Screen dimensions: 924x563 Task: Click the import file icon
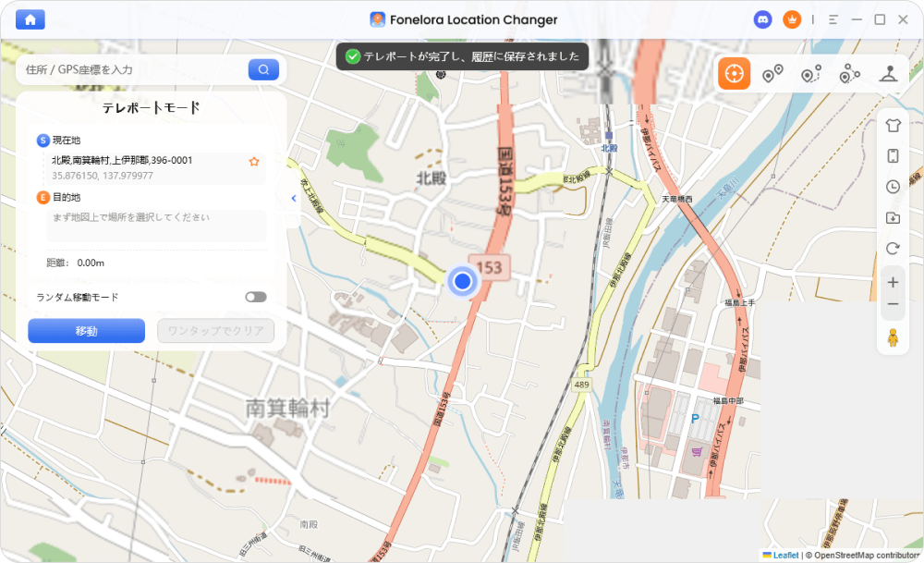coord(893,217)
